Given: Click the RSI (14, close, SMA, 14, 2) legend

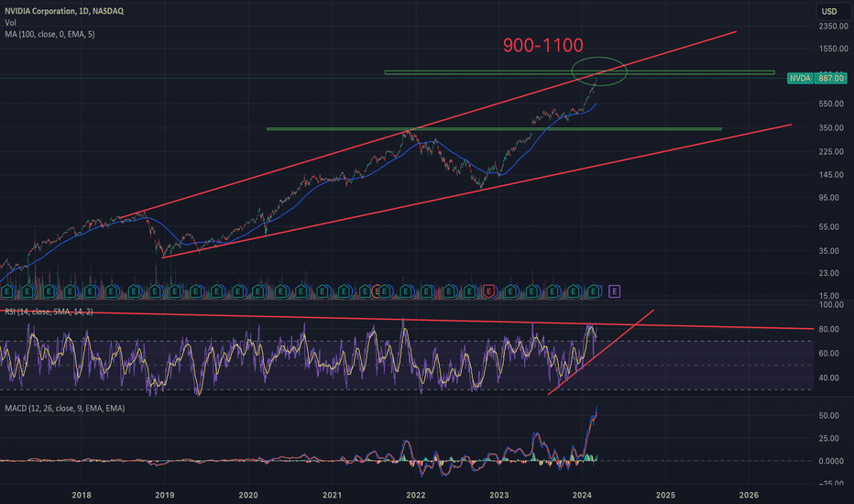Looking at the screenshot, I should click(x=49, y=312).
